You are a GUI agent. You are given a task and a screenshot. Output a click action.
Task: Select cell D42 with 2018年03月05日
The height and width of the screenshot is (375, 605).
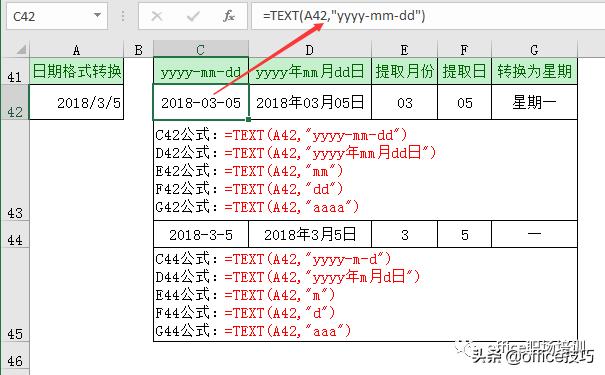tap(310, 102)
